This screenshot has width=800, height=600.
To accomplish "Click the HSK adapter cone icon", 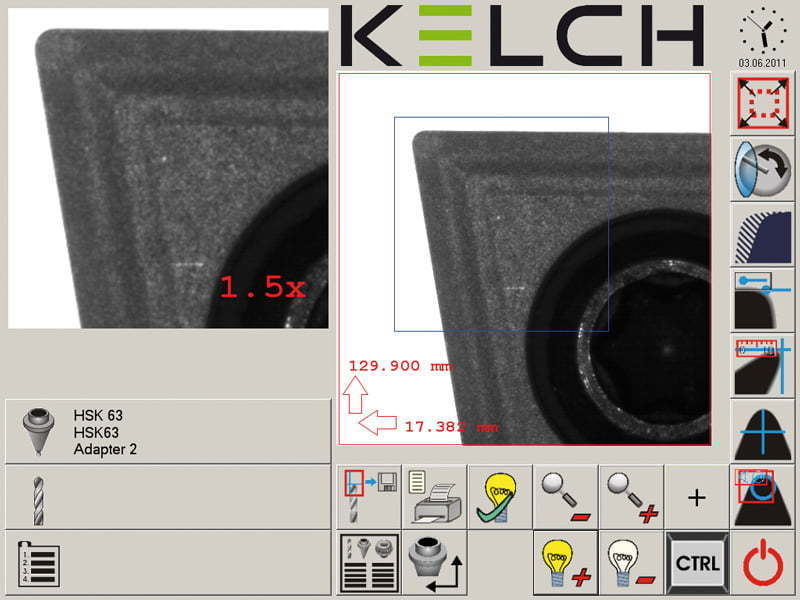I will pos(38,431).
